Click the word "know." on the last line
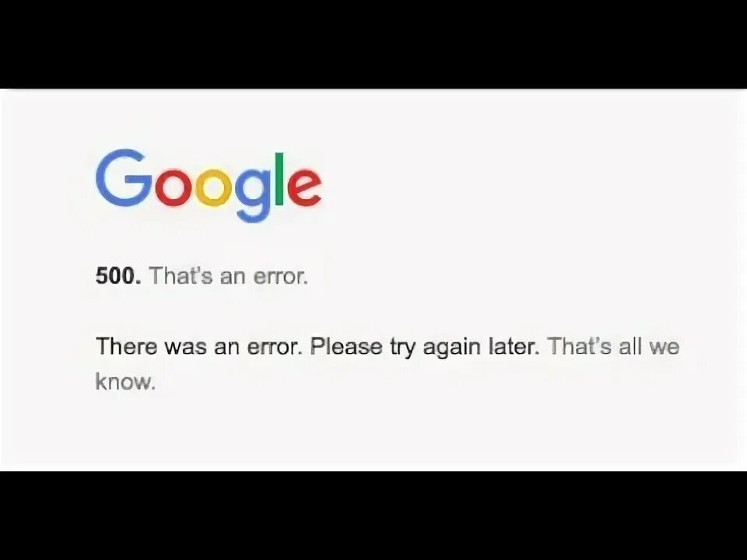The width and height of the screenshot is (747, 560). 125,381
